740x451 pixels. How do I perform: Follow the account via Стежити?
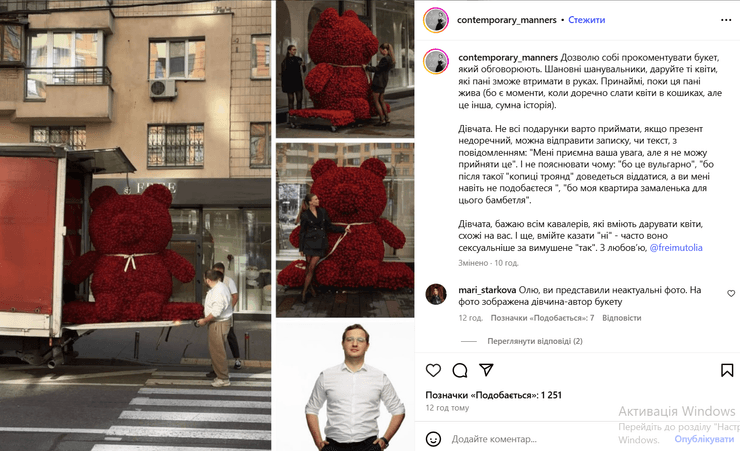coord(586,20)
